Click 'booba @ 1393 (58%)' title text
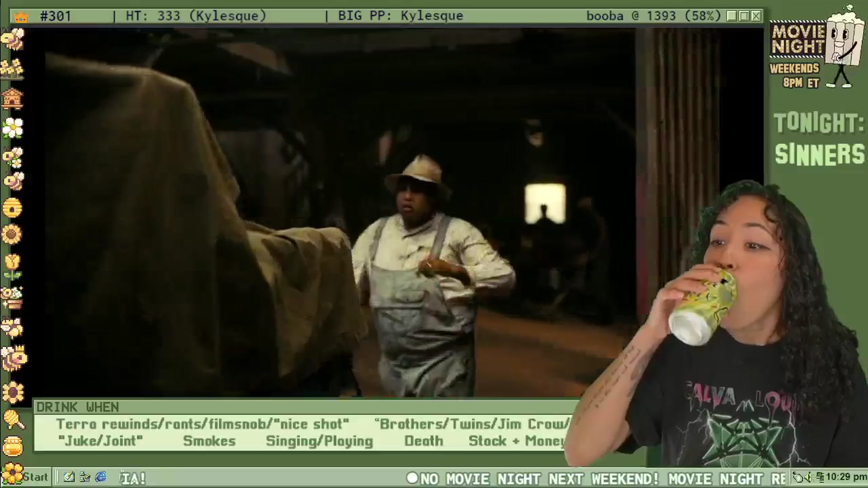This screenshot has width=868, height=488. click(x=654, y=16)
